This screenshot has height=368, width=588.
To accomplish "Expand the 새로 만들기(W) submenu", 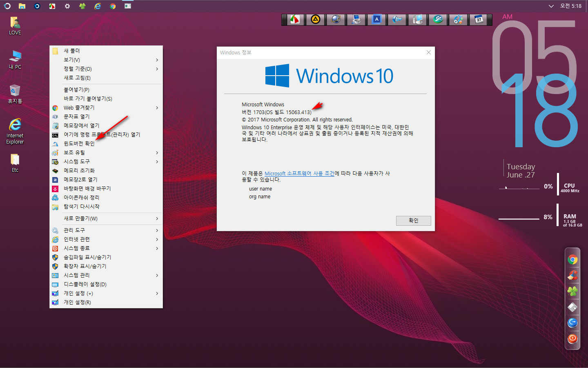I will coord(106,218).
